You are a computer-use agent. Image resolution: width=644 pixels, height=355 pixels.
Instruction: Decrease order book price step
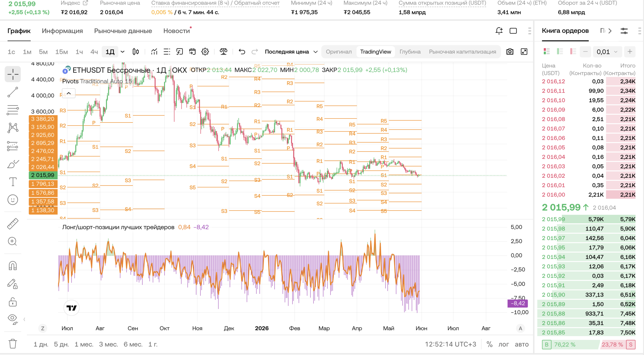(x=585, y=52)
